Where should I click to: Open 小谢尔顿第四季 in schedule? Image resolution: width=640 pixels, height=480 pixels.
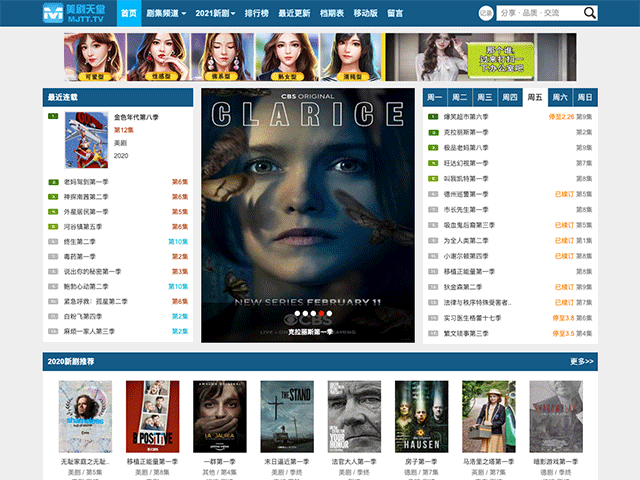pos(466,256)
